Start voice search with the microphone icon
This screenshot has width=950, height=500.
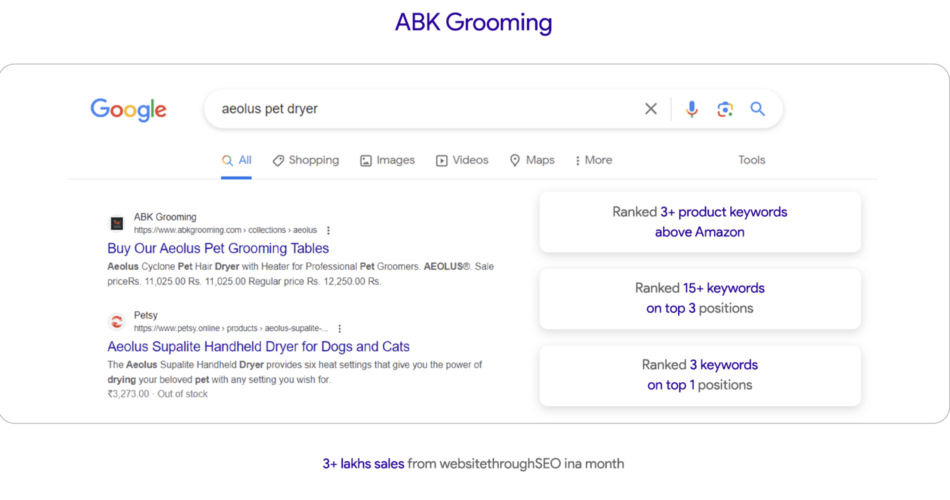point(691,109)
